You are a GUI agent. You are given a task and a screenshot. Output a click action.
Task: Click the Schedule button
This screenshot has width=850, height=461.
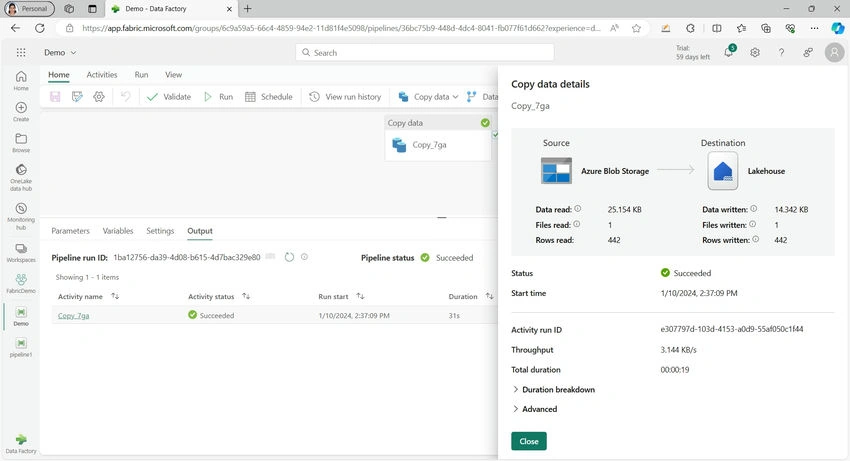point(269,97)
